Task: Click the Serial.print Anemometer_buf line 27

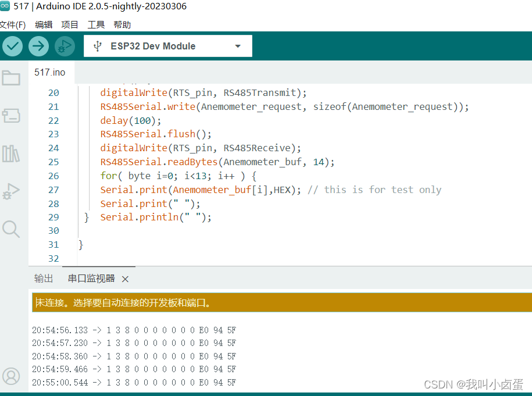Action: 201,190
